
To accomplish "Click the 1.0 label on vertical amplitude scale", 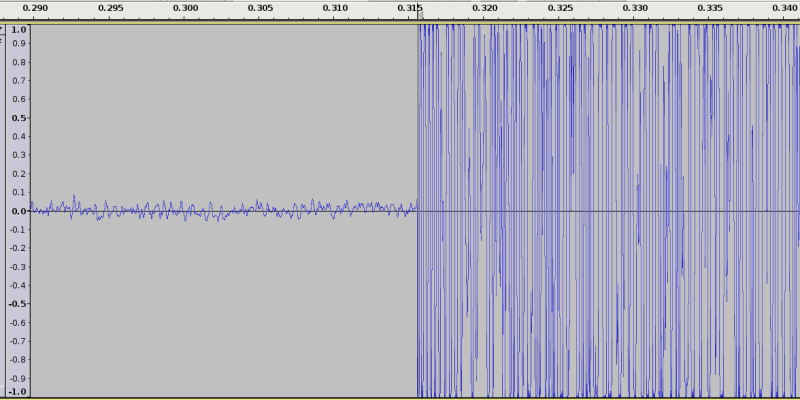I will coord(18,31).
